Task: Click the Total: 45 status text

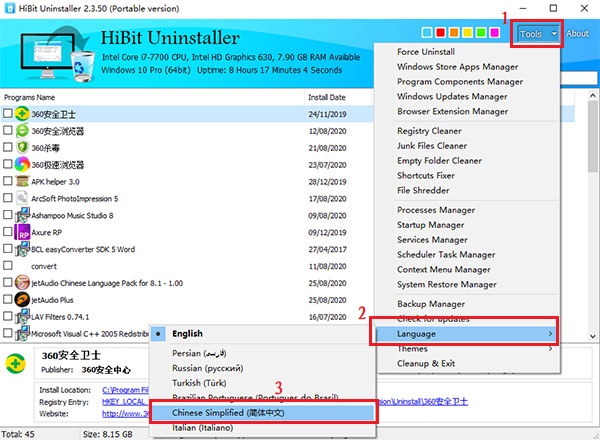Action: pos(18,434)
